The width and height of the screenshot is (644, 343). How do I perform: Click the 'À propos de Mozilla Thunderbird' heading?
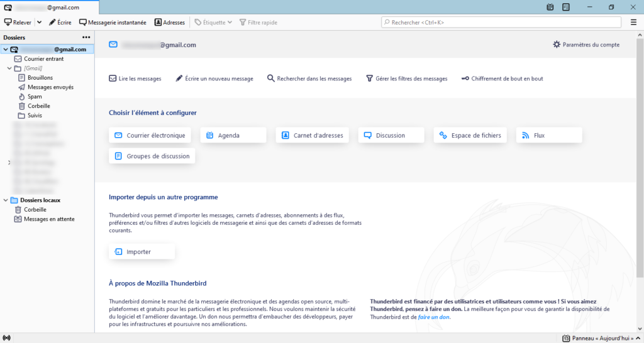pos(158,283)
